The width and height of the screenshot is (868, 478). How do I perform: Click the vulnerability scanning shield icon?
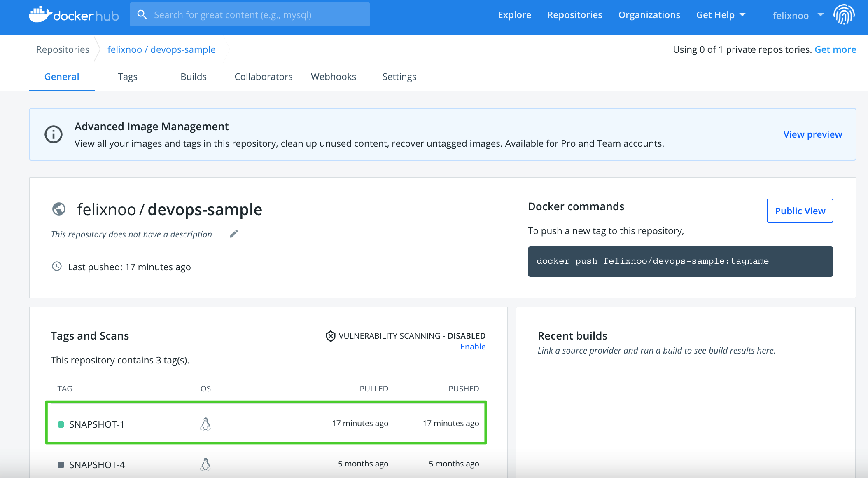point(330,336)
